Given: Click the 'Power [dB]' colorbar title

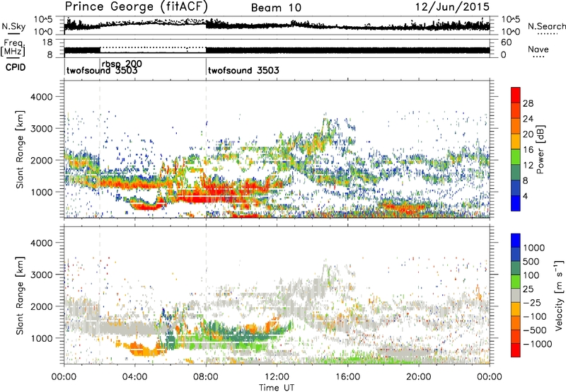Looking at the screenshot, I should pos(541,149).
